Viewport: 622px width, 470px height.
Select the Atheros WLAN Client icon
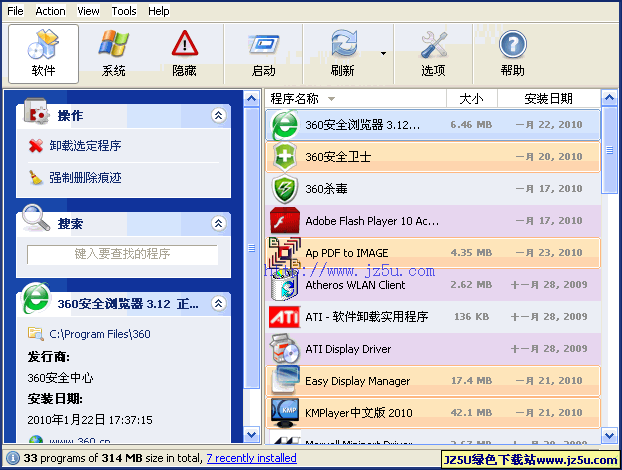(284, 285)
